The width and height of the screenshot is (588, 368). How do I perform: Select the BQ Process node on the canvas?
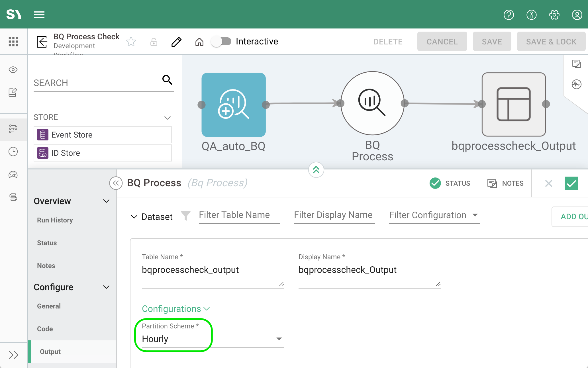(372, 103)
